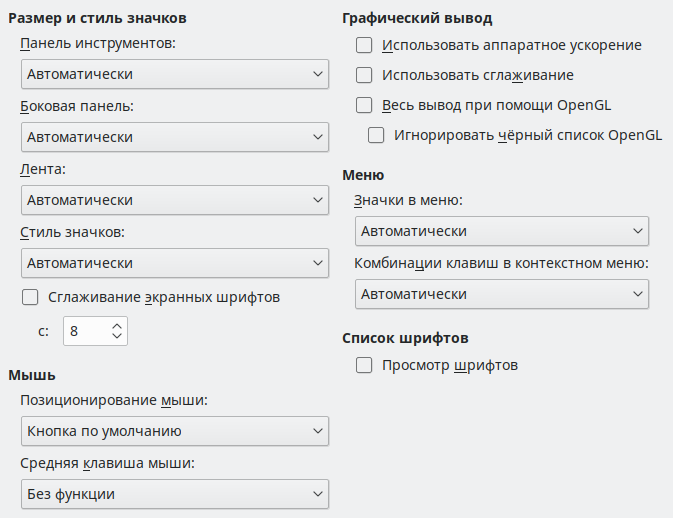Enable hardware acceleration checkbox (Использовать аппаратное ускорение)
The width and height of the screenshot is (673, 518).
[x=364, y=45]
